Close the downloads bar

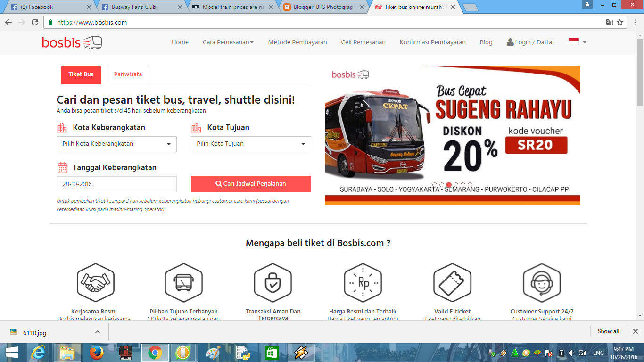tap(636, 331)
